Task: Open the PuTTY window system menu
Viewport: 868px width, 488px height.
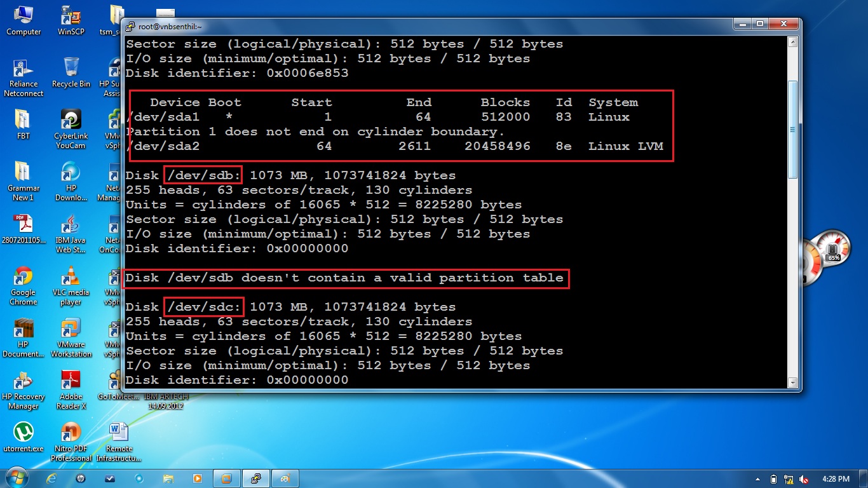Action: 132,25
